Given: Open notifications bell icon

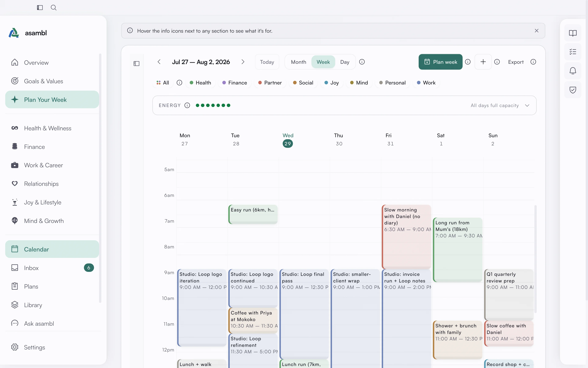Looking at the screenshot, I should (x=573, y=71).
